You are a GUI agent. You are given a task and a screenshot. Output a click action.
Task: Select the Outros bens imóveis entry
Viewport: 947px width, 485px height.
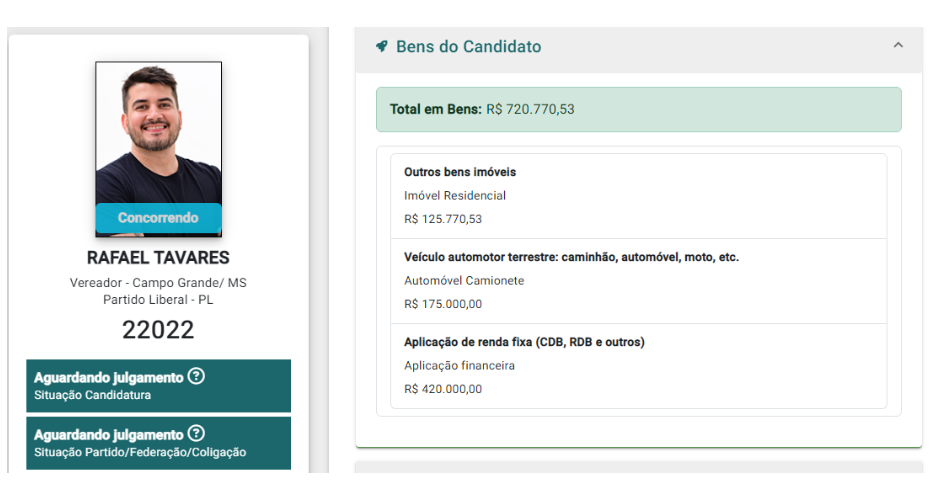pos(638,195)
